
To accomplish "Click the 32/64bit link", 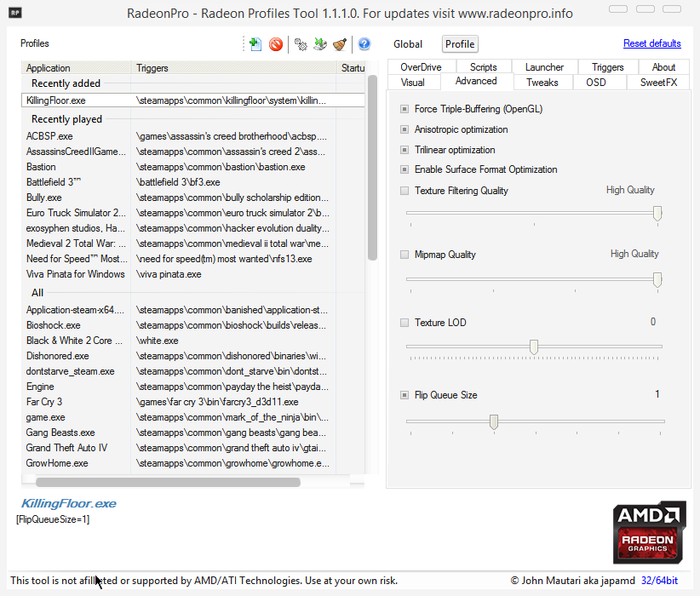I will [x=659, y=581].
